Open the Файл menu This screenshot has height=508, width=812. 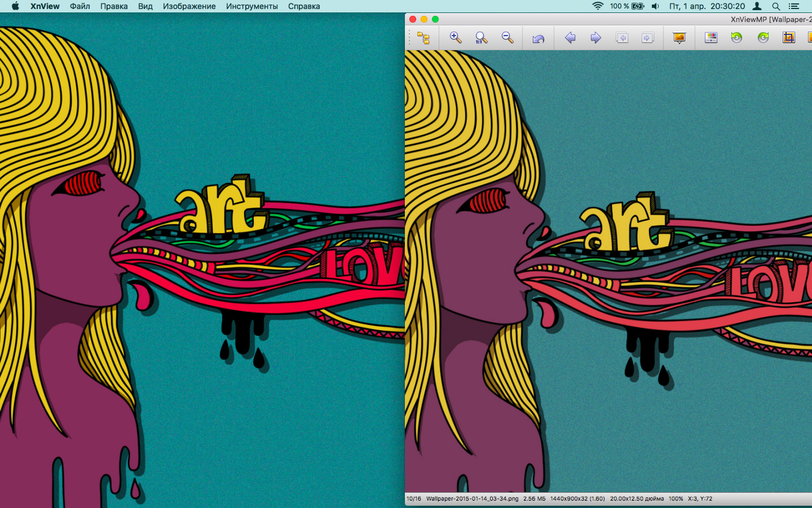(80, 6)
